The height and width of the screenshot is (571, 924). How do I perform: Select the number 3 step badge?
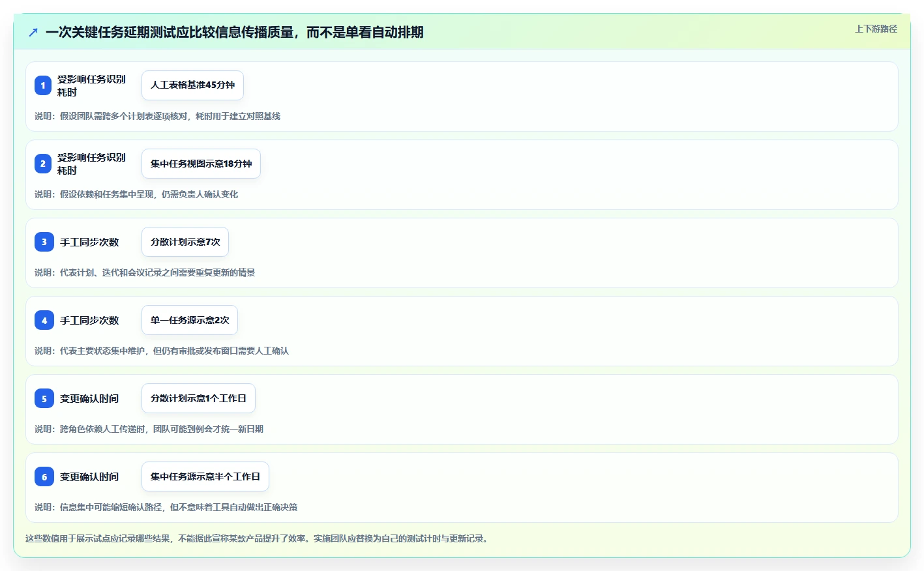click(44, 242)
